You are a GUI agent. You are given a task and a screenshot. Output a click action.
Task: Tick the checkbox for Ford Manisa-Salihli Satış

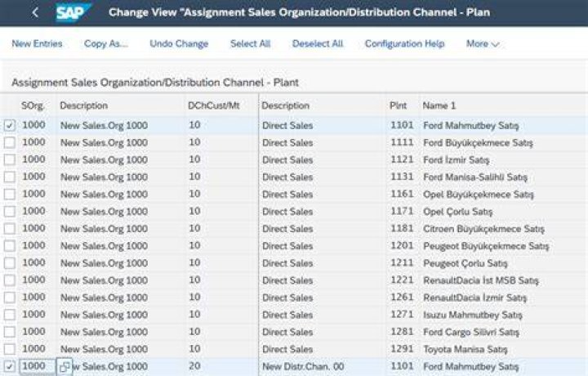point(9,177)
